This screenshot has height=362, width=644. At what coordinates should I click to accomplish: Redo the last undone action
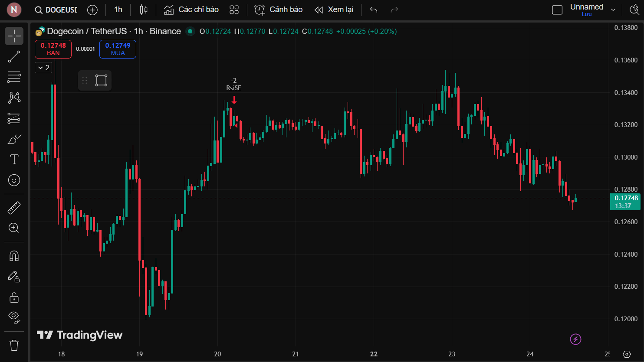tap(394, 10)
